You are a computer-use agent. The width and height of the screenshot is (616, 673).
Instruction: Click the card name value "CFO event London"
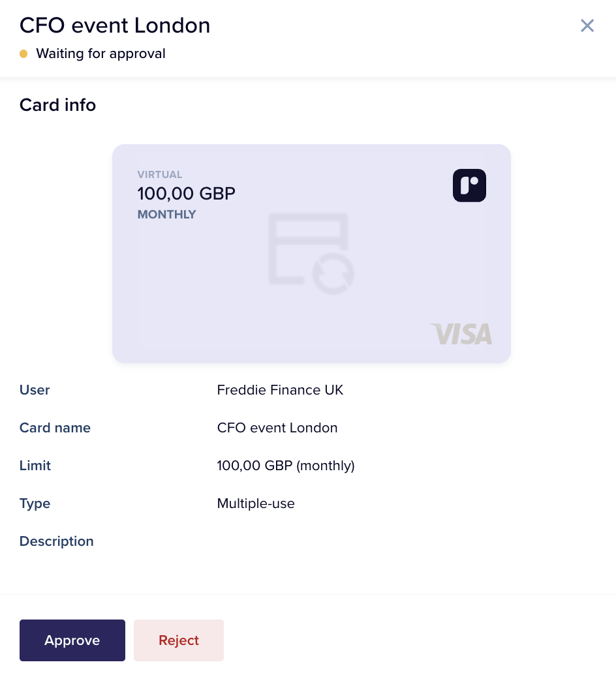coord(277,428)
